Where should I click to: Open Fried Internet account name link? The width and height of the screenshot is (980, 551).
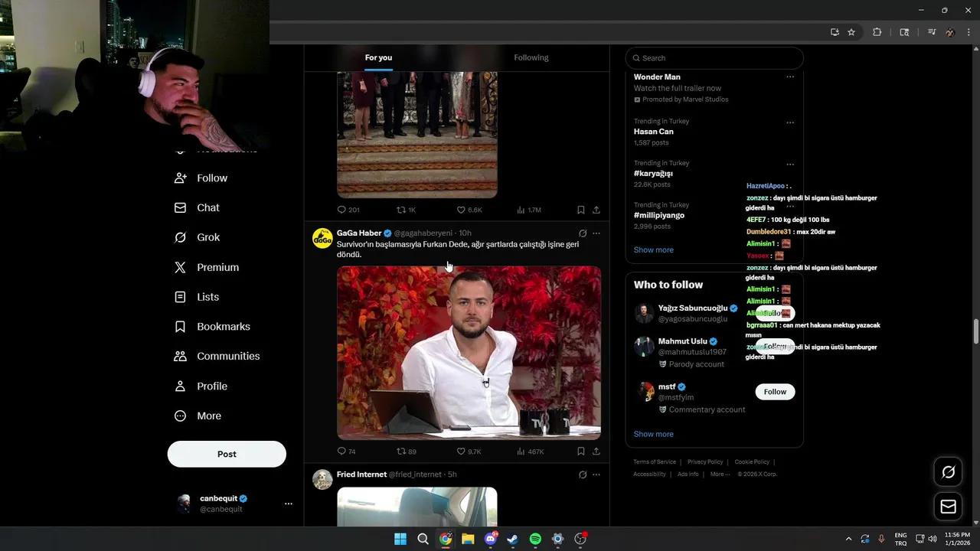pyautogui.click(x=361, y=474)
